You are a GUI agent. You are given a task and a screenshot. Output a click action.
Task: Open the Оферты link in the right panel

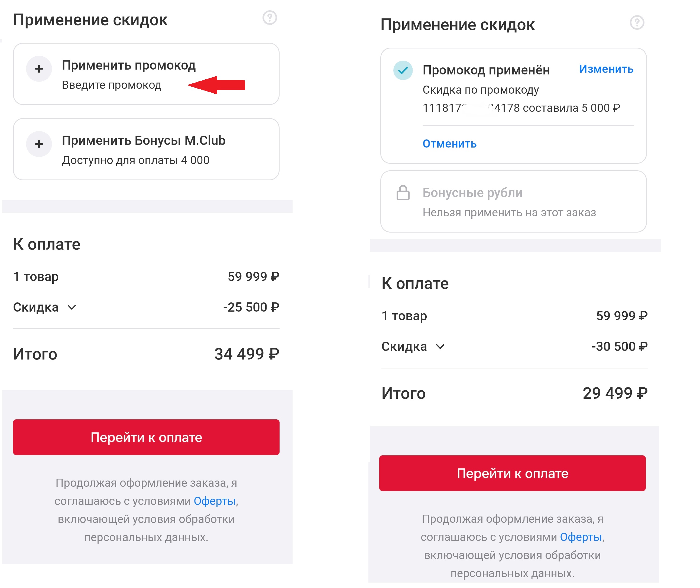pyautogui.click(x=581, y=537)
